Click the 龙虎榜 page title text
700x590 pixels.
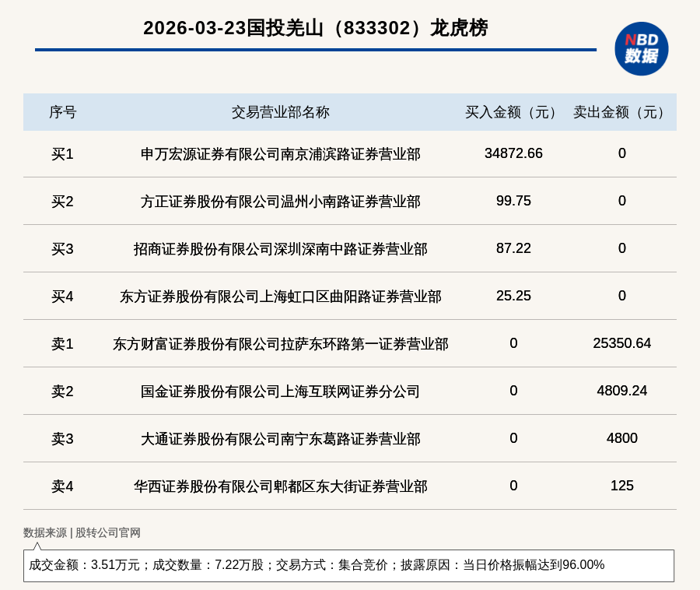(315, 28)
